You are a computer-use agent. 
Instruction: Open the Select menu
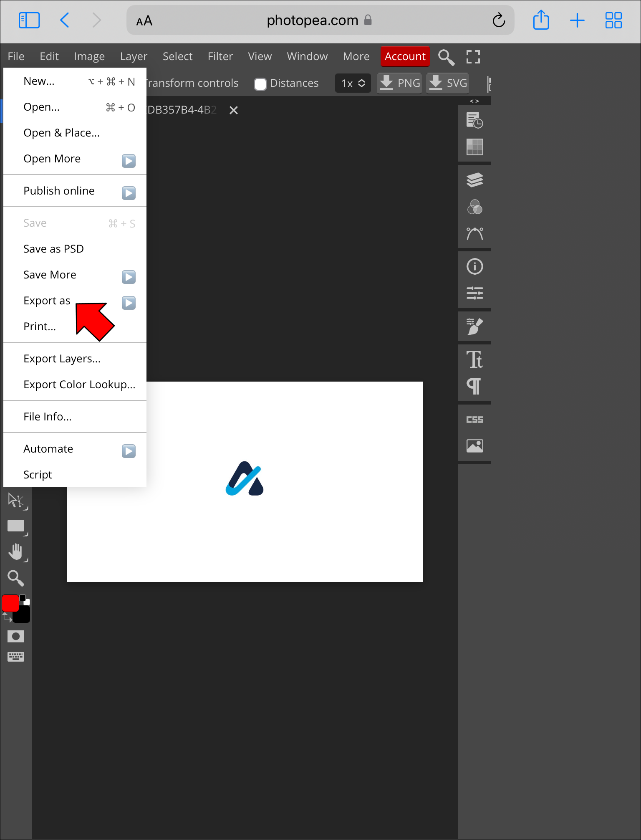click(x=177, y=56)
